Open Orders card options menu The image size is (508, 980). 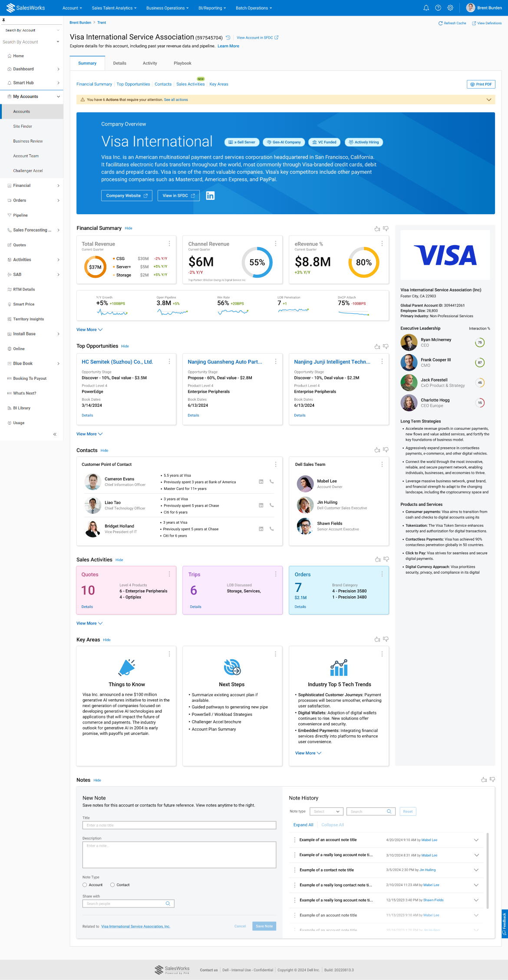(x=382, y=574)
